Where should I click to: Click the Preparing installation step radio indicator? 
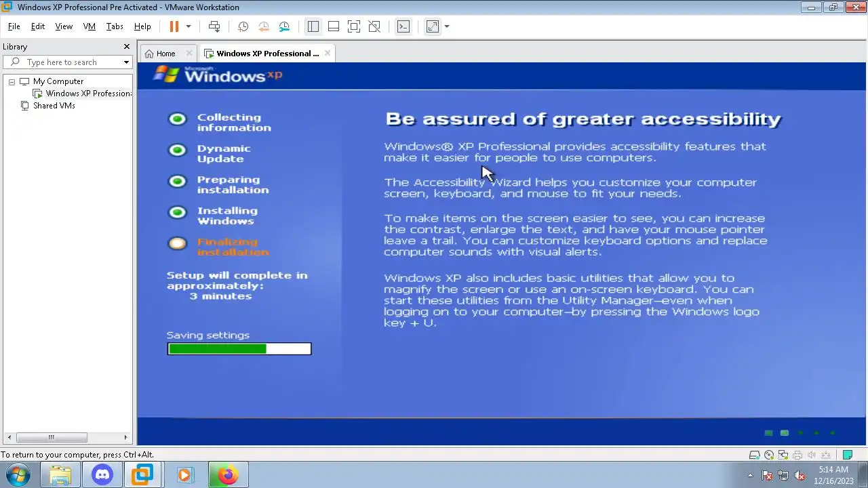point(178,182)
